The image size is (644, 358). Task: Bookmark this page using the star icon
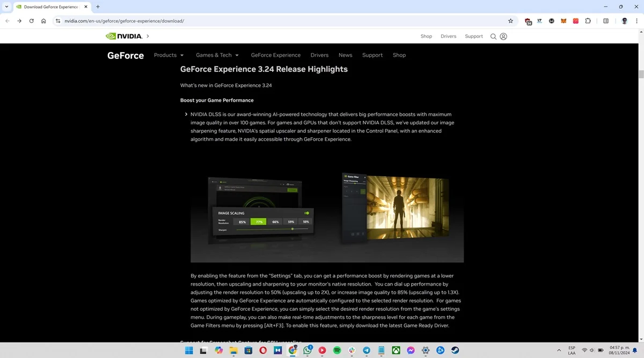click(510, 21)
